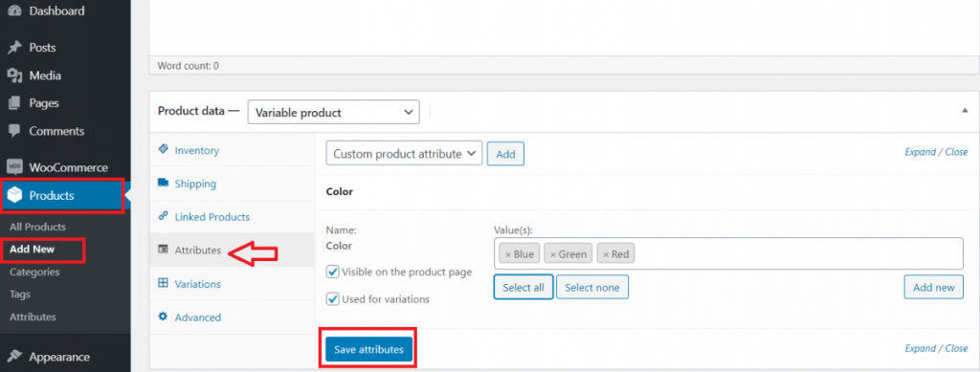Click the Products box icon

point(14,195)
